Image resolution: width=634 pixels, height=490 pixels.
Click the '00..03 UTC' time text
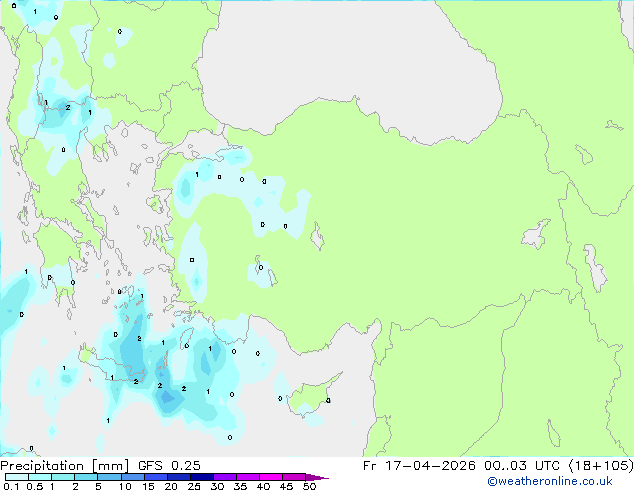(522, 466)
